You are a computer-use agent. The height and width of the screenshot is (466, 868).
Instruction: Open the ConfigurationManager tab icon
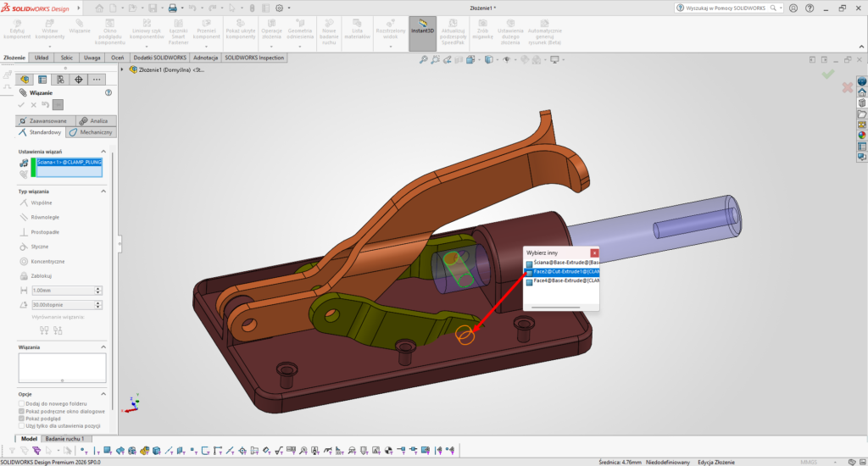60,80
